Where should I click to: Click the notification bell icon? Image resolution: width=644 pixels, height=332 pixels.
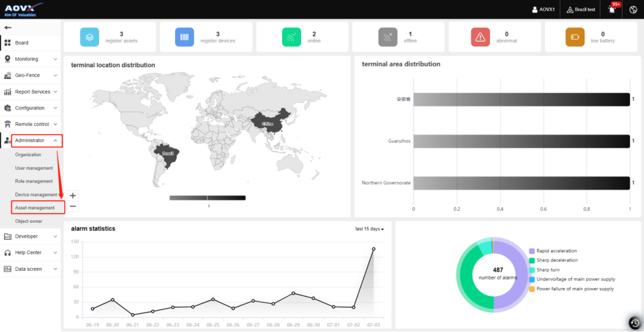612,10
